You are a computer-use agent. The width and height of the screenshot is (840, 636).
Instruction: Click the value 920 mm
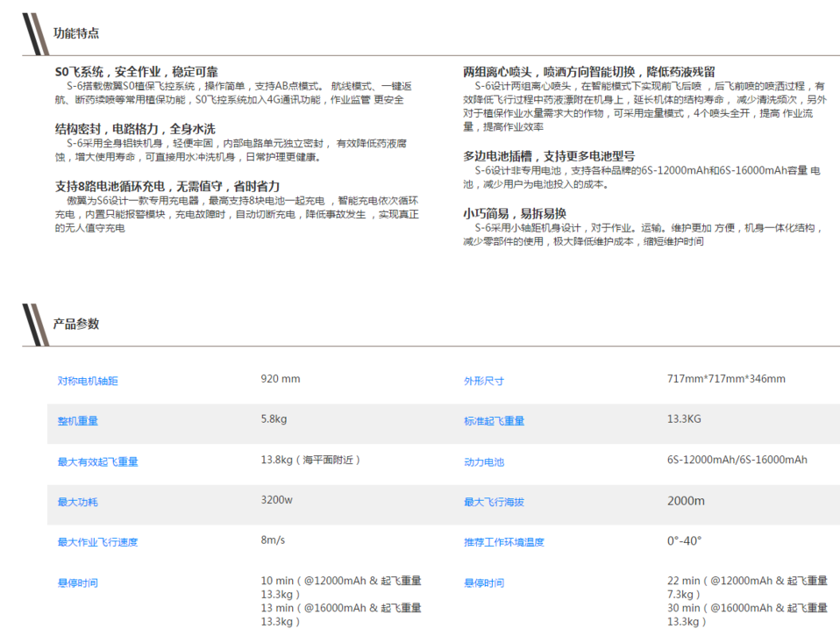click(x=281, y=379)
